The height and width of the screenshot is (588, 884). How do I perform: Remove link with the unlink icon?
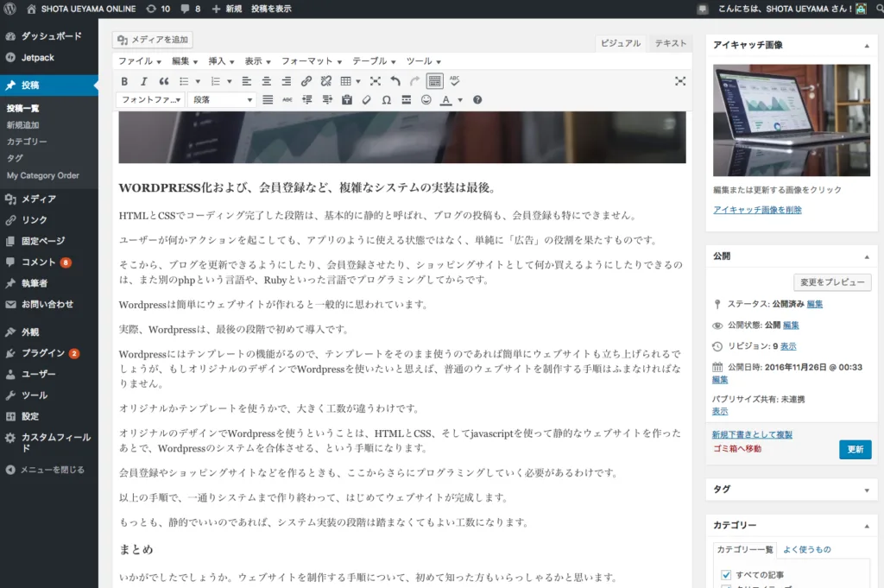coord(325,81)
